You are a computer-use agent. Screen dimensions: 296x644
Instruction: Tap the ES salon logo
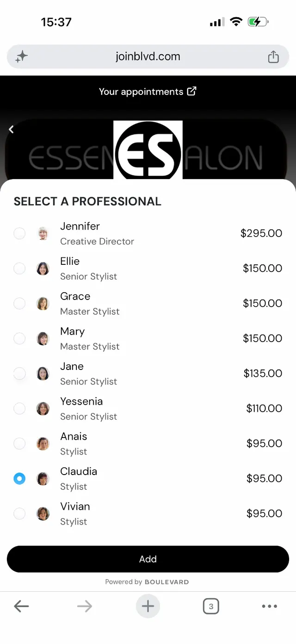click(x=148, y=150)
